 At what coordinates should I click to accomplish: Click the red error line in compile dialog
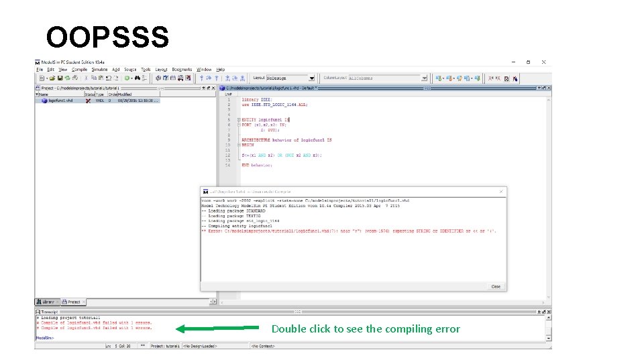(x=349, y=231)
